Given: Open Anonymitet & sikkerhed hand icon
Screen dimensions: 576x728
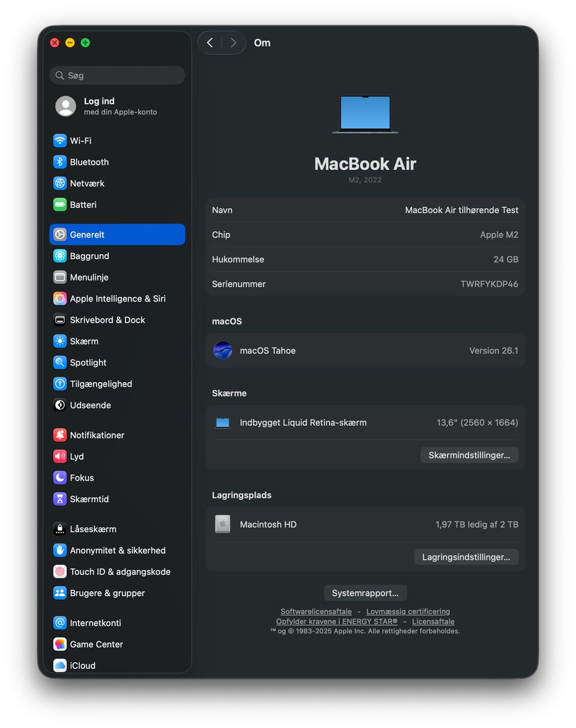Looking at the screenshot, I should pyautogui.click(x=59, y=550).
